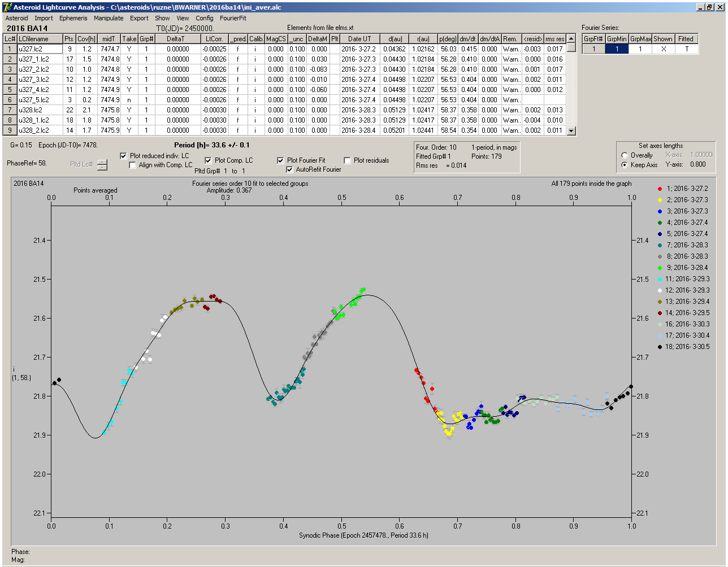Click the LCfilename column header

pos(40,39)
